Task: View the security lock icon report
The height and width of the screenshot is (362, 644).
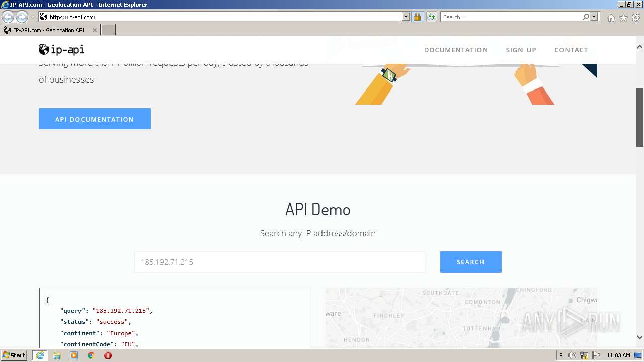Action: (x=417, y=17)
